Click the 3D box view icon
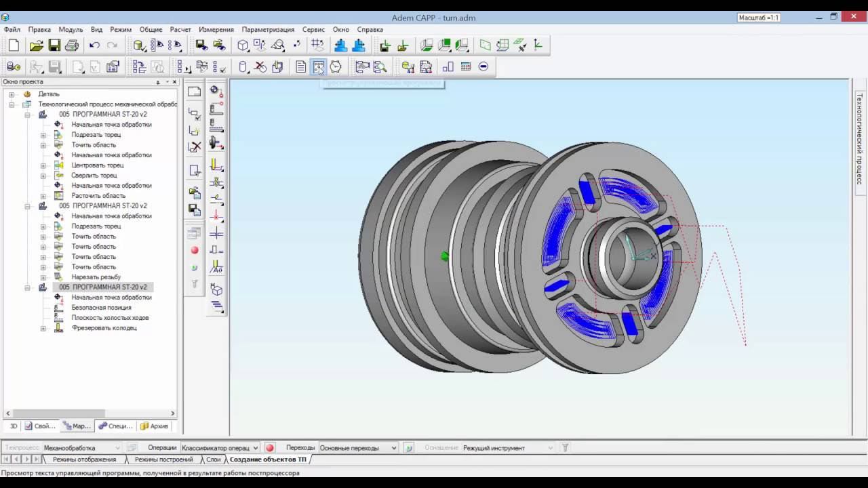868x488 pixels. click(243, 45)
